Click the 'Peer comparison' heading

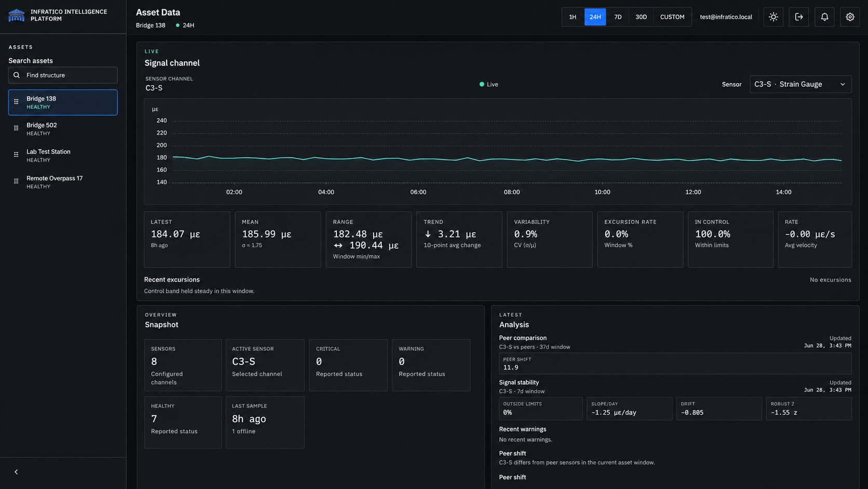(x=523, y=338)
